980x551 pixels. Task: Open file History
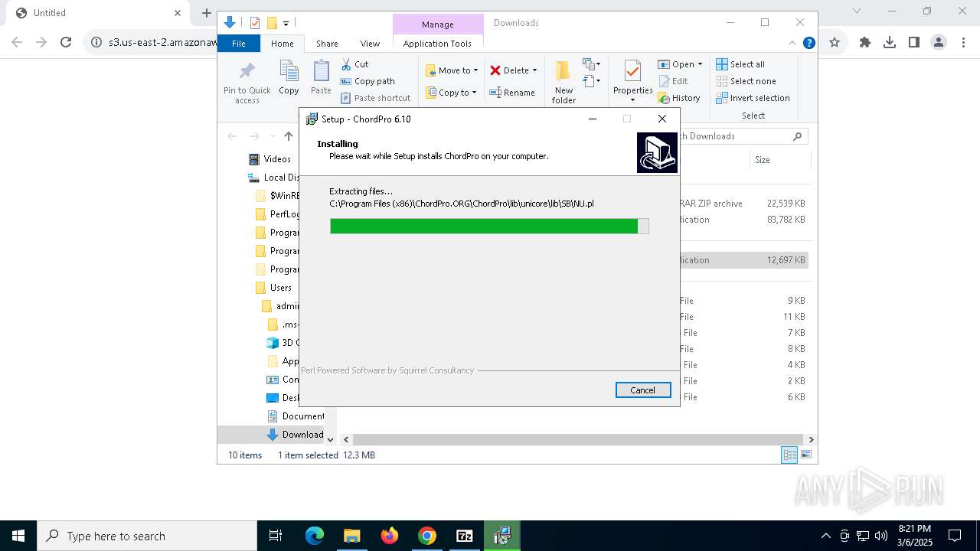(679, 98)
